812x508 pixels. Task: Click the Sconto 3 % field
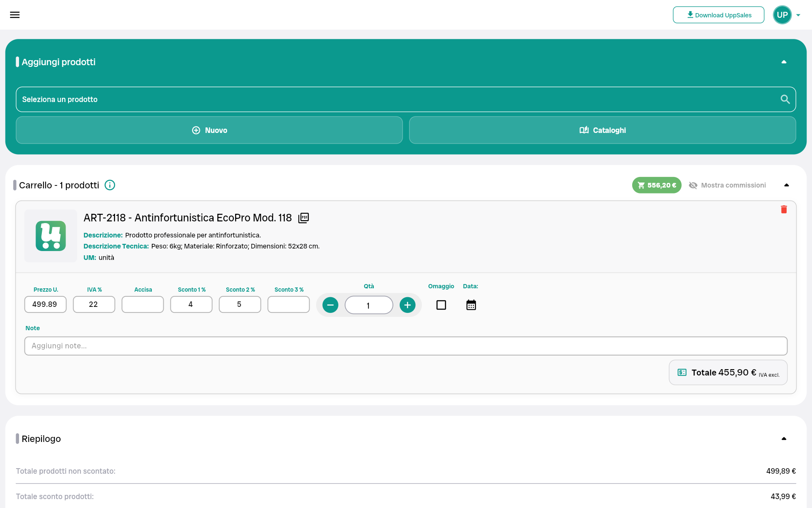click(x=288, y=304)
